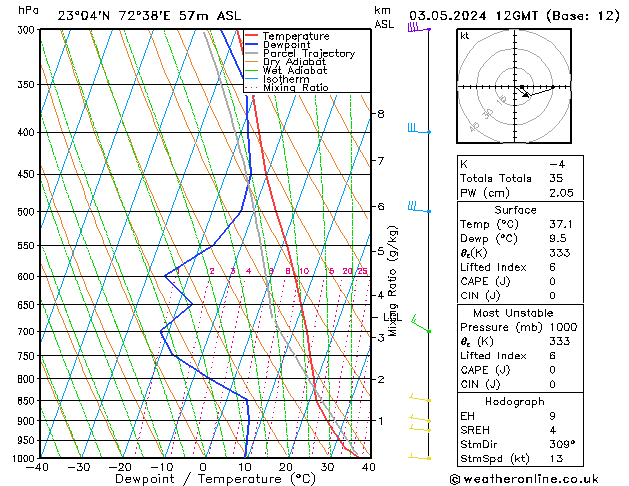This screenshot has width=629, height=486.
Task: Click the kt unit label in hodograph
Action: tap(465, 36)
